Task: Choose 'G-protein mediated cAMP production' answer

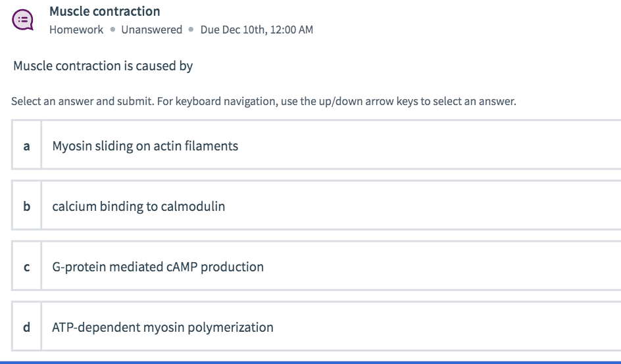Action: 158,267
